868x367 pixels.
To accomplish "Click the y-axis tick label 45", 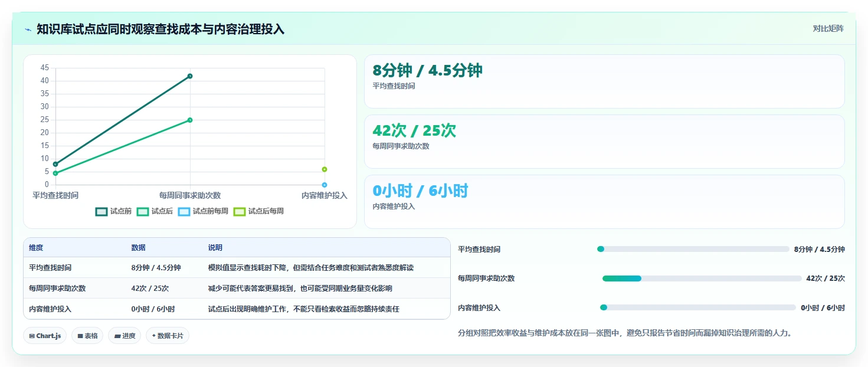I will (45, 68).
